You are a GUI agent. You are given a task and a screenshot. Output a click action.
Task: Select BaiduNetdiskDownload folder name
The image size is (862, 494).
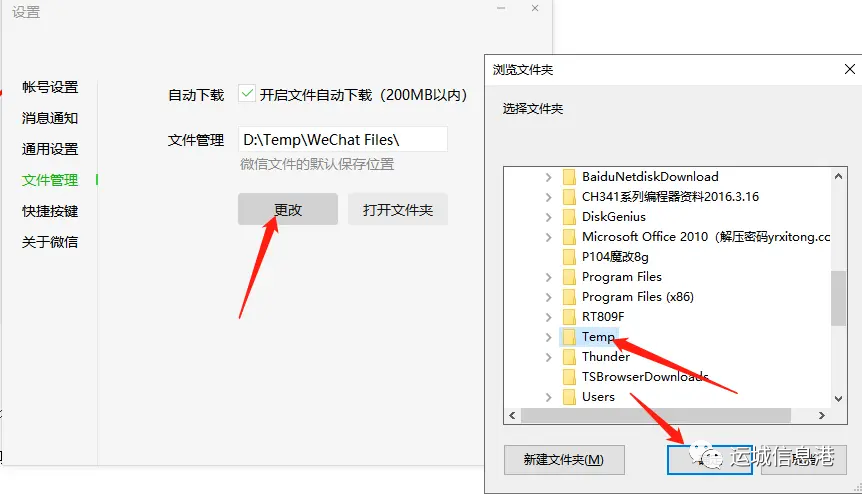[650, 176]
